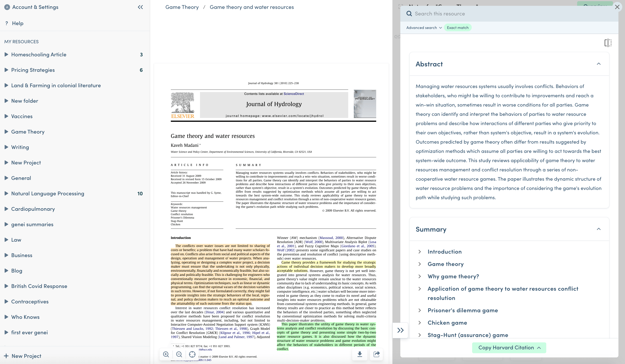Collapse the left sidebar panel
This screenshot has width=625, height=364.
(x=140, y=7)
